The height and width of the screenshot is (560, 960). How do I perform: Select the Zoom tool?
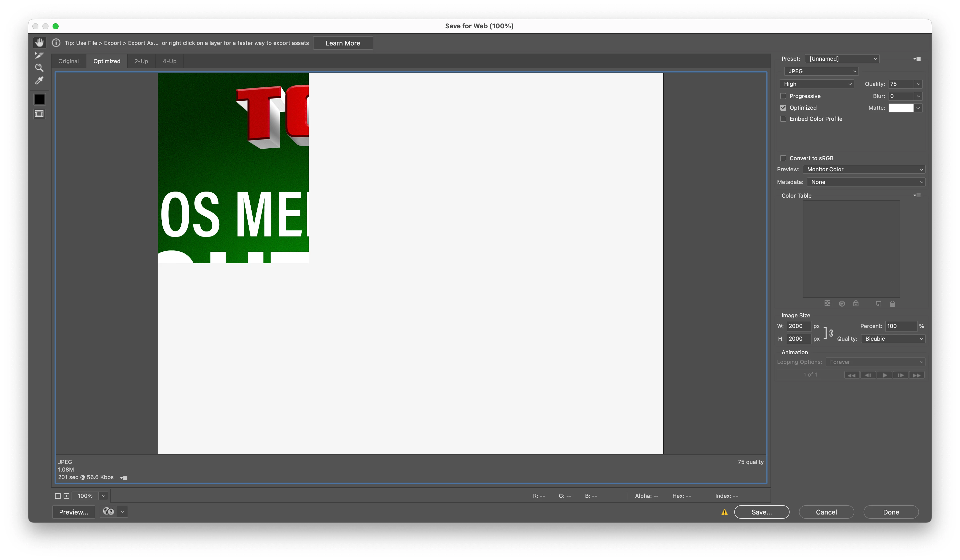39,68
